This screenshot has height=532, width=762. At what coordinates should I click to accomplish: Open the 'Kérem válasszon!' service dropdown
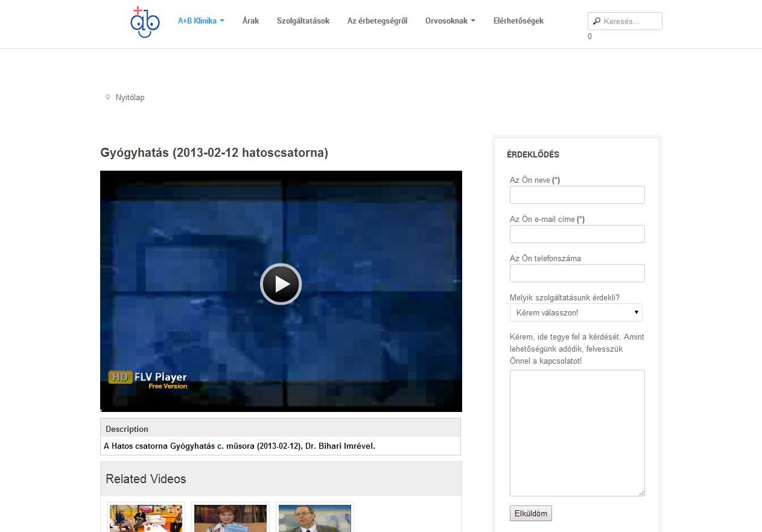tap(576, 312)
